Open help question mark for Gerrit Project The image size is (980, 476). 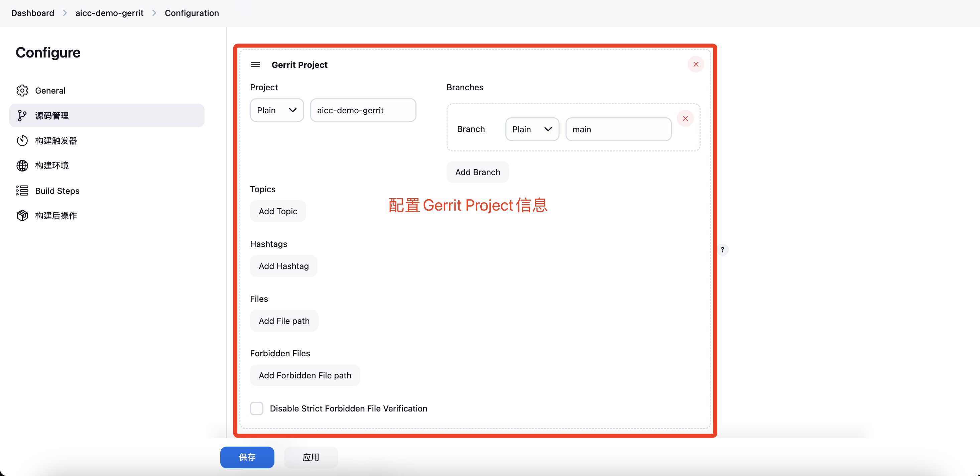click(722, 250)
